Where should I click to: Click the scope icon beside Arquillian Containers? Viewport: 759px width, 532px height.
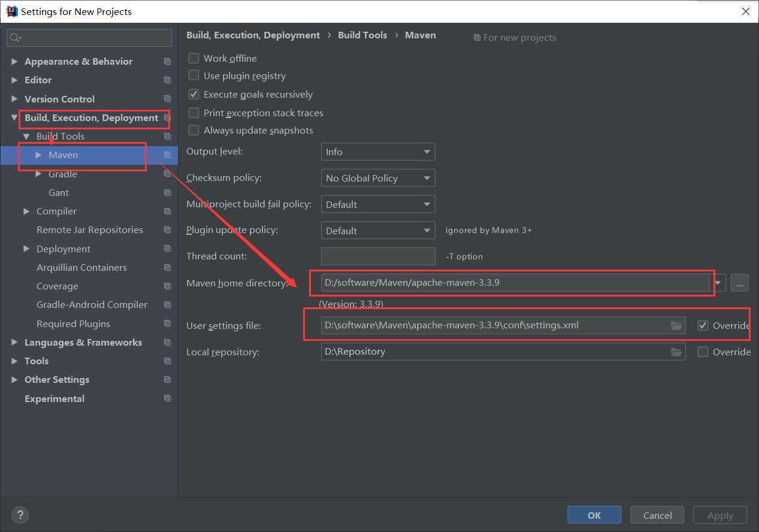[167, 267]
